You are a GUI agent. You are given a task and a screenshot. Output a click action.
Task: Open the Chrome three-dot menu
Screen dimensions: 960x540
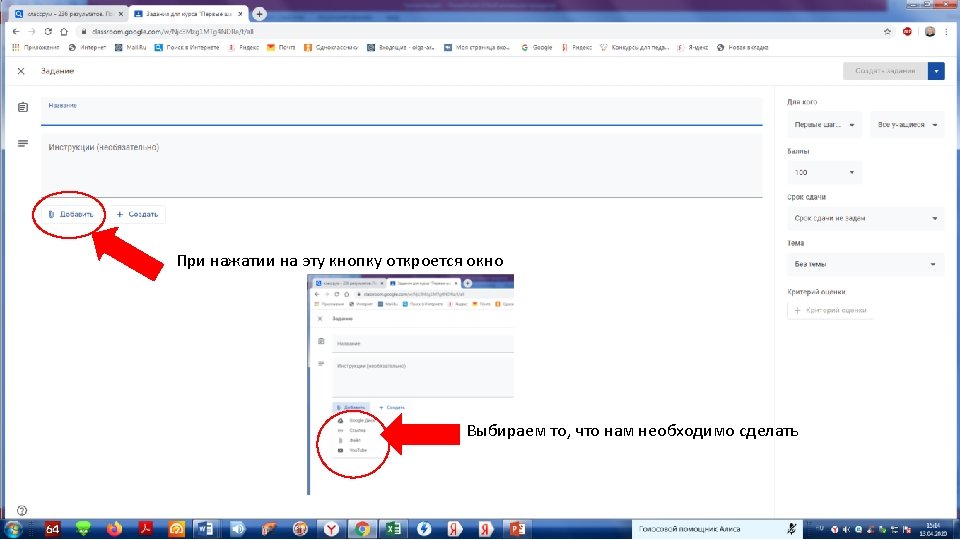click(x=947, y=31)
